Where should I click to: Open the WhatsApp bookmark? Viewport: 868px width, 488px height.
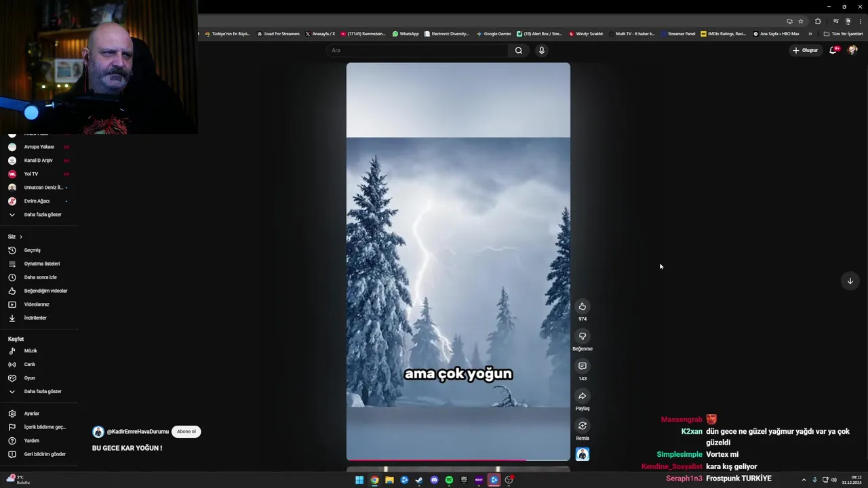tap(406, 34)
